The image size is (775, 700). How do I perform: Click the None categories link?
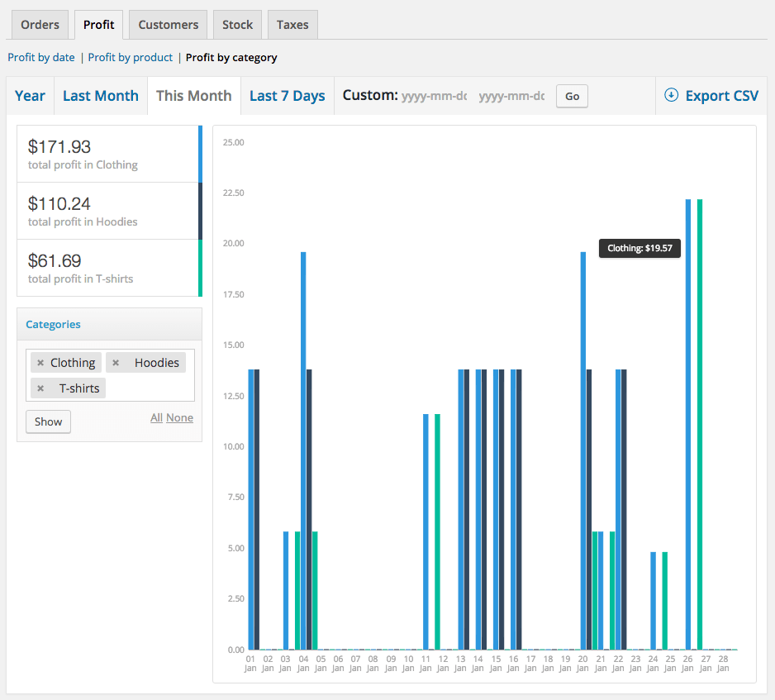click(179, 418)
